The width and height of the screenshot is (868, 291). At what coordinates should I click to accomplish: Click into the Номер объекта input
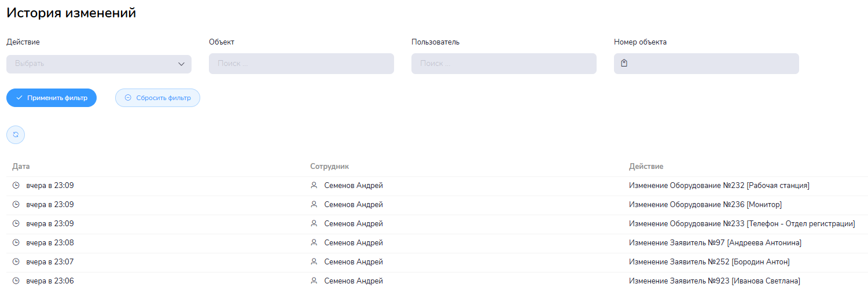click(x=712, y=64)
